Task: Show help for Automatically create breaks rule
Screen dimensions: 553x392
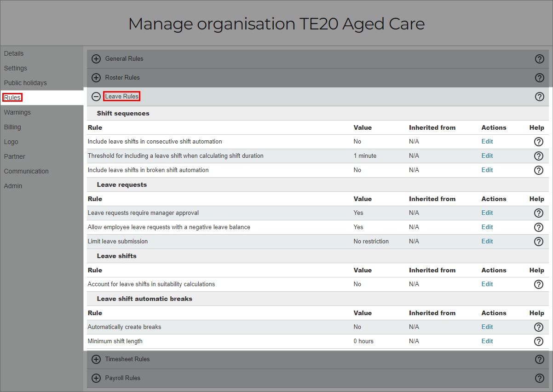Action: 539,327
